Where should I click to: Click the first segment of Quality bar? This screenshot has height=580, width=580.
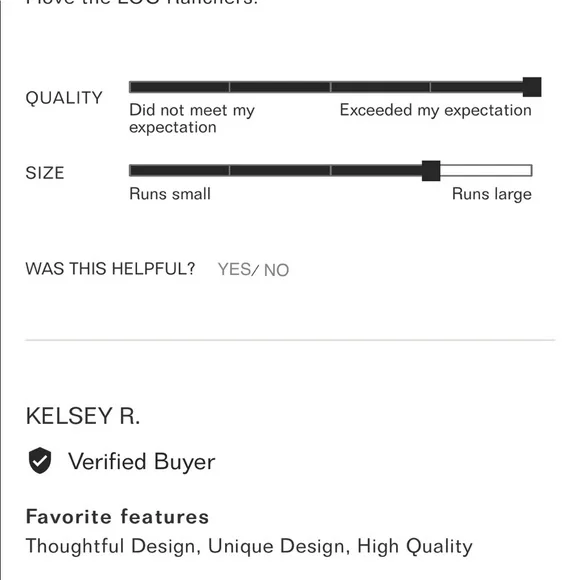(x=179, y=87)
